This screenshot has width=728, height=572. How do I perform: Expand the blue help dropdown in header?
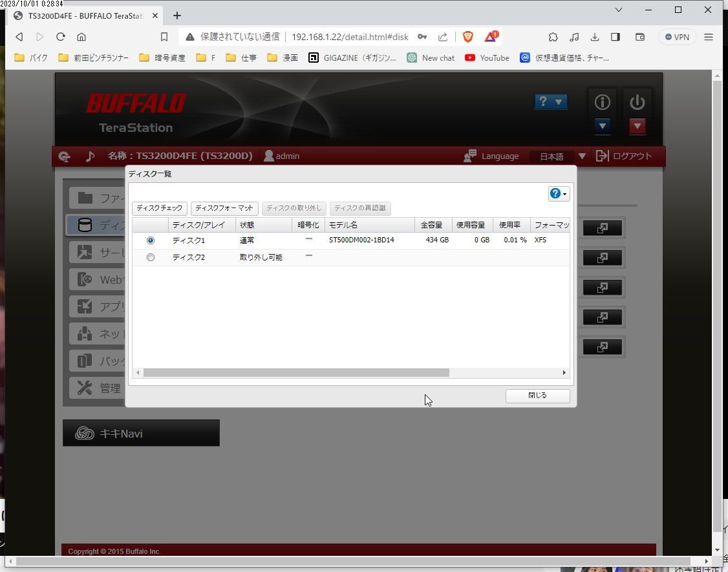(x=551, y=101)
